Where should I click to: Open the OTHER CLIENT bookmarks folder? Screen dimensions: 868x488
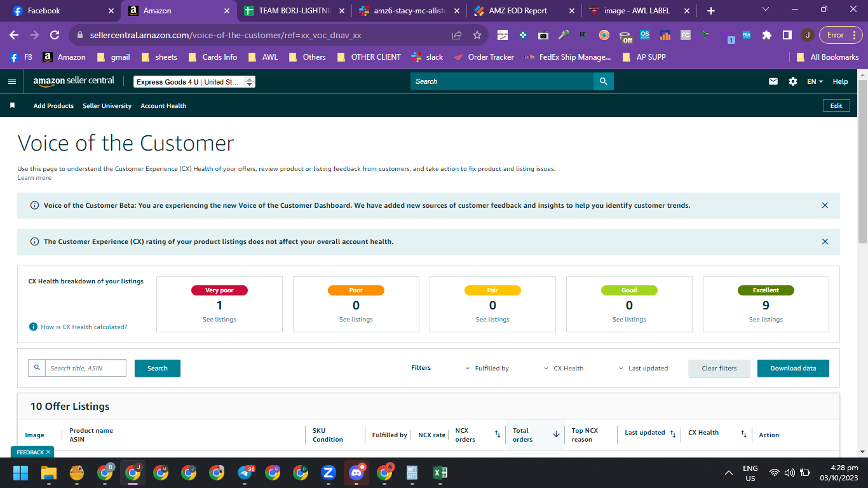pyautogui.click(x=369, y=57)
